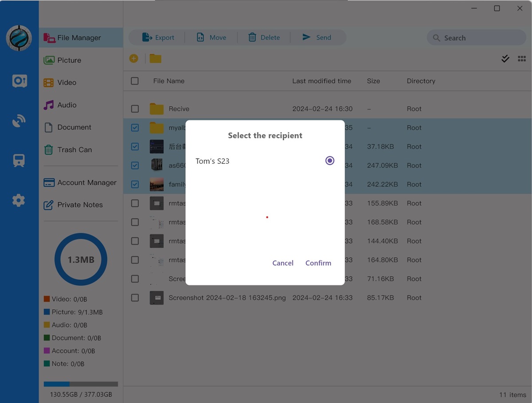The width and height of the screenshot is (532, 403).
Task: Toggle the select-all header checkbox
Action: point(135,81)
